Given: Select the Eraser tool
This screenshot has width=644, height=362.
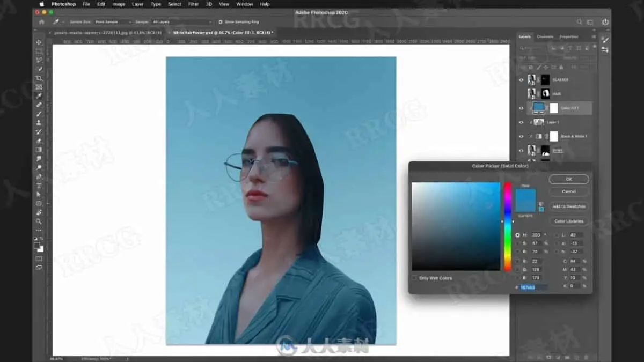Looking at the screenshot, I should point(39,141).
